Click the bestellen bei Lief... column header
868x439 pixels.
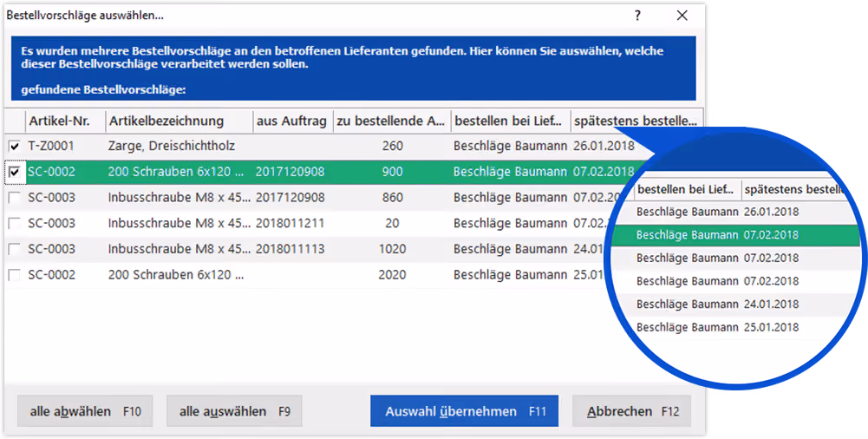511,121
